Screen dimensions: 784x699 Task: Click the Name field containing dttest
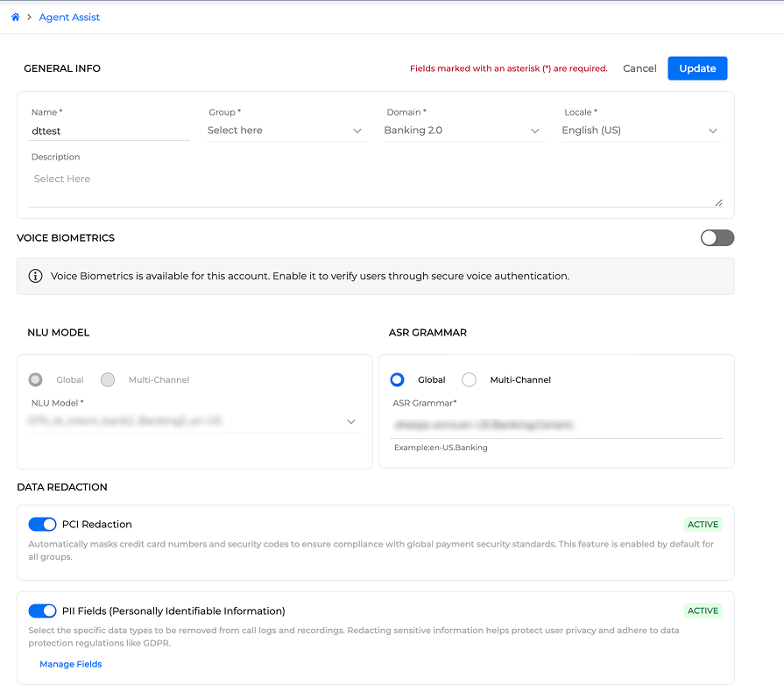pyautogui.click(x=109, y=131)
